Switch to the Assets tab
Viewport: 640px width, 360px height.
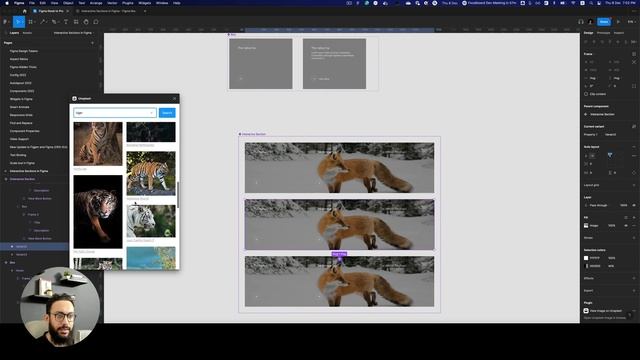27,33
